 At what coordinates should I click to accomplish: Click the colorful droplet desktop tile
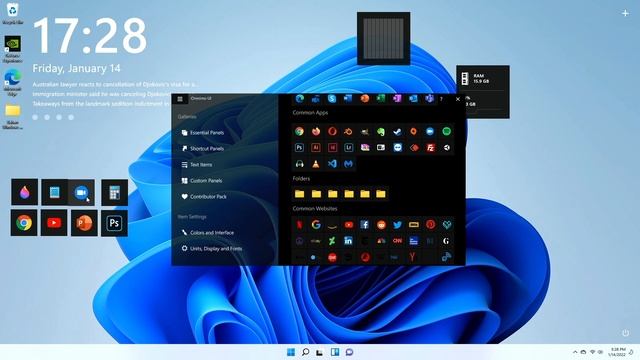click(x=24, y=192)
